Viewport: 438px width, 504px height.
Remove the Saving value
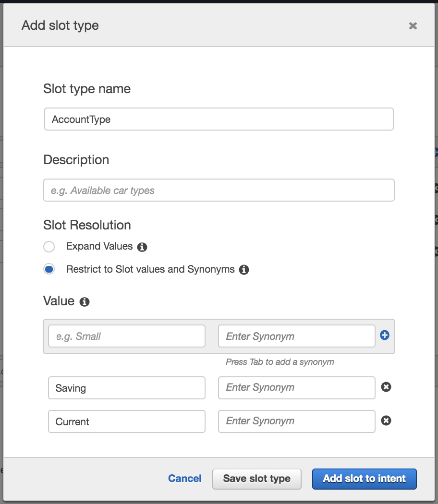coord(386,387)
